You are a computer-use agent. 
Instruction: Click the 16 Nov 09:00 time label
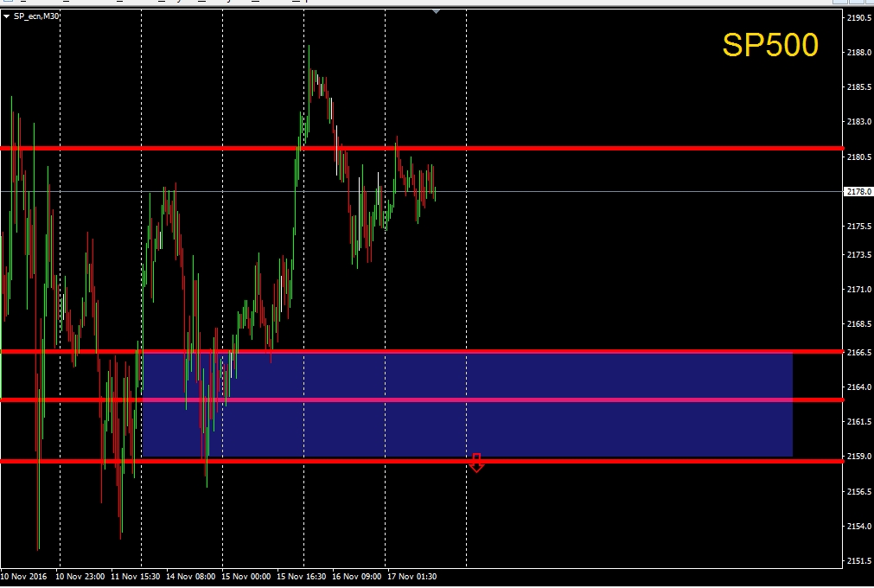[357, 576]
